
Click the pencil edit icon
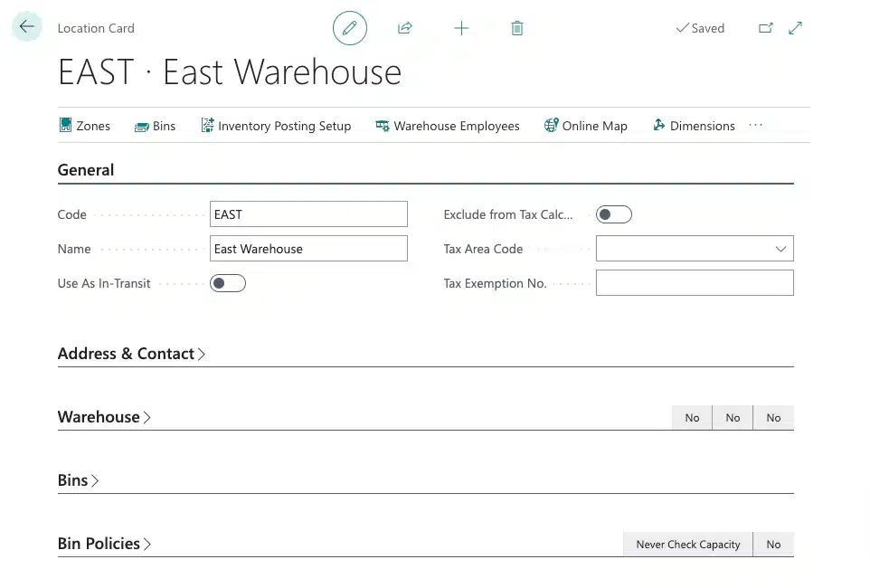(x=350, y=28)
